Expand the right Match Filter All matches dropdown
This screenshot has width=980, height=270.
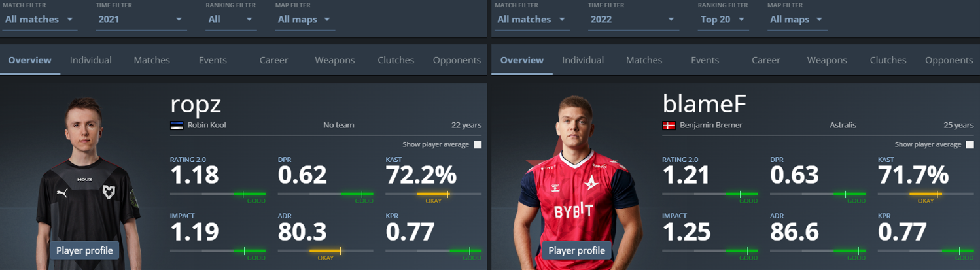point(531,20)
